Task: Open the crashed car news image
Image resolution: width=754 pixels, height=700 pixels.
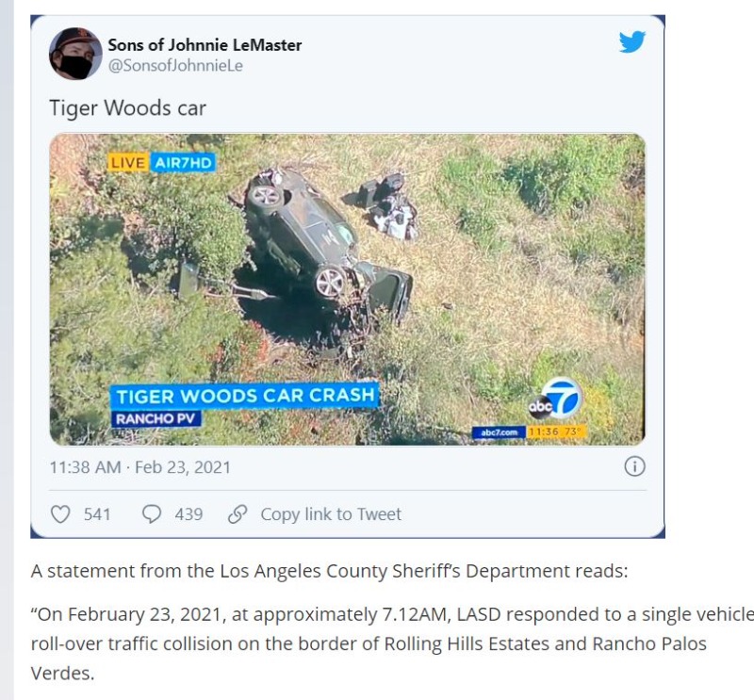Action: pos(347,289)
